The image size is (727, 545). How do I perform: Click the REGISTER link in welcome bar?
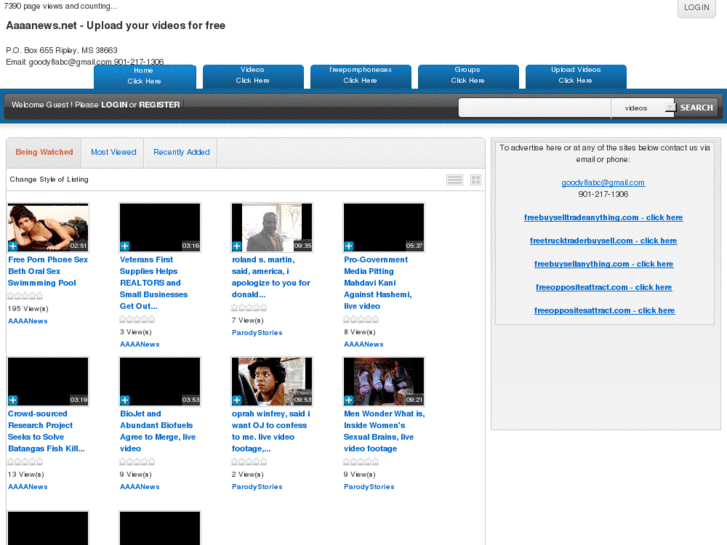click(x=159, y=105)
